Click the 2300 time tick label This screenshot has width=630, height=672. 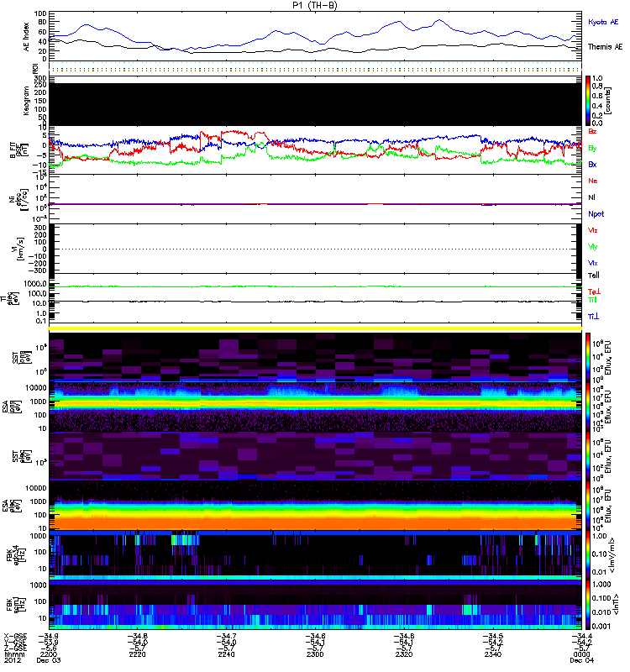click(x=315, y=654)
